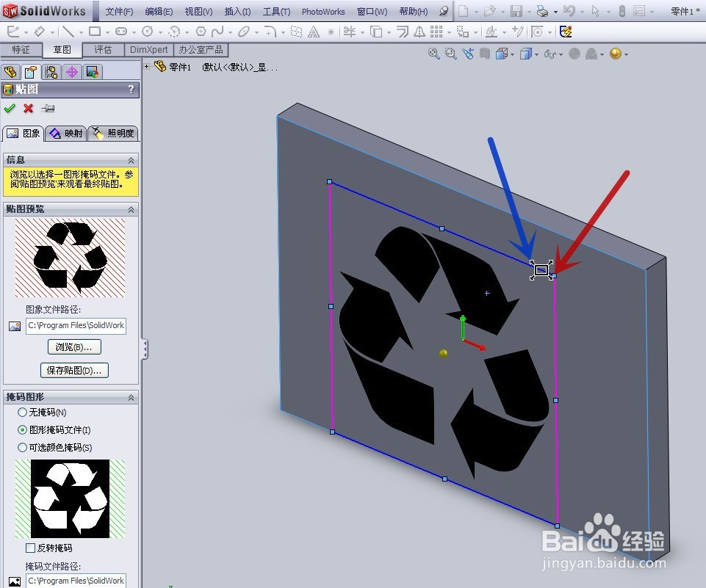The image size is (706, 588).
Task: Click the Save toolbar icon
Action: (x=516, y=11)
